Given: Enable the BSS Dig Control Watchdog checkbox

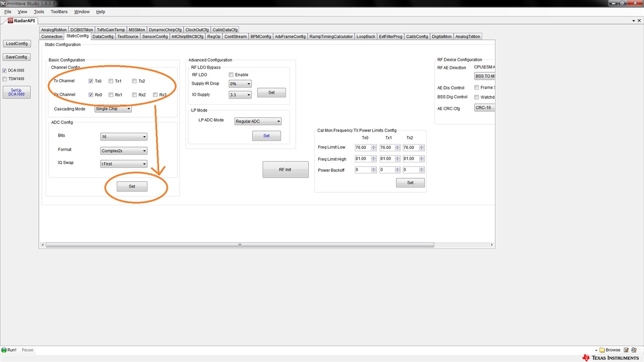Looking at the screenshot, I should pos(476,97).
